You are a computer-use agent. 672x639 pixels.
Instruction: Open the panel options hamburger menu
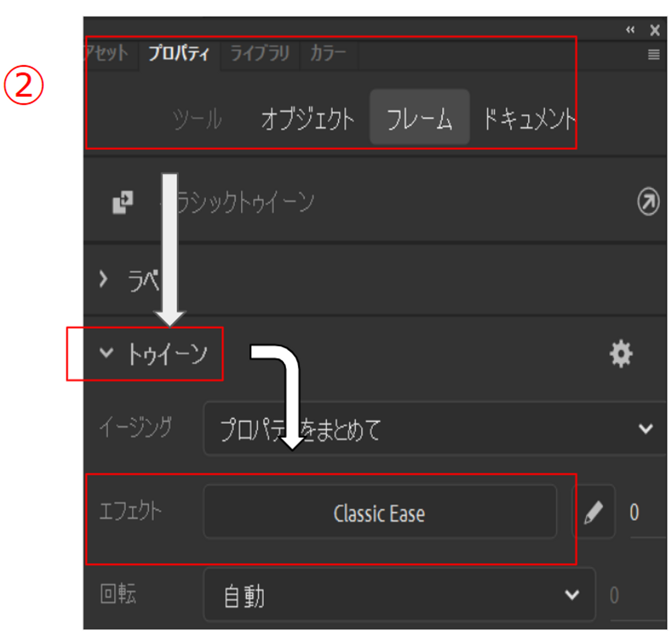(654, 55)
